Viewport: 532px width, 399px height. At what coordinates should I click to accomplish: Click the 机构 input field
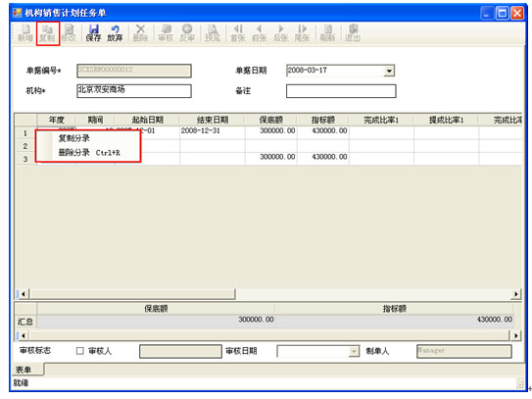134,91
